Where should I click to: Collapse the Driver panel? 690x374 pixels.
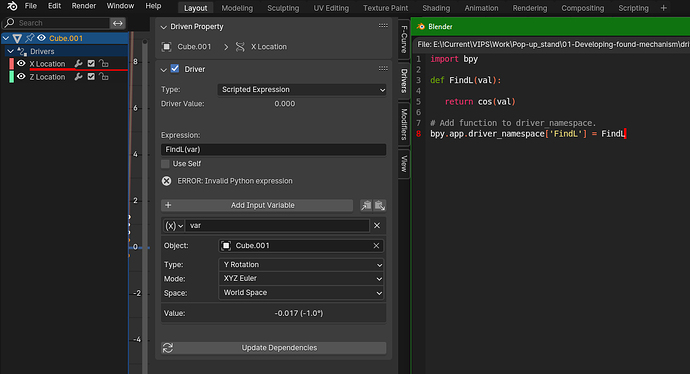[164, 70]
